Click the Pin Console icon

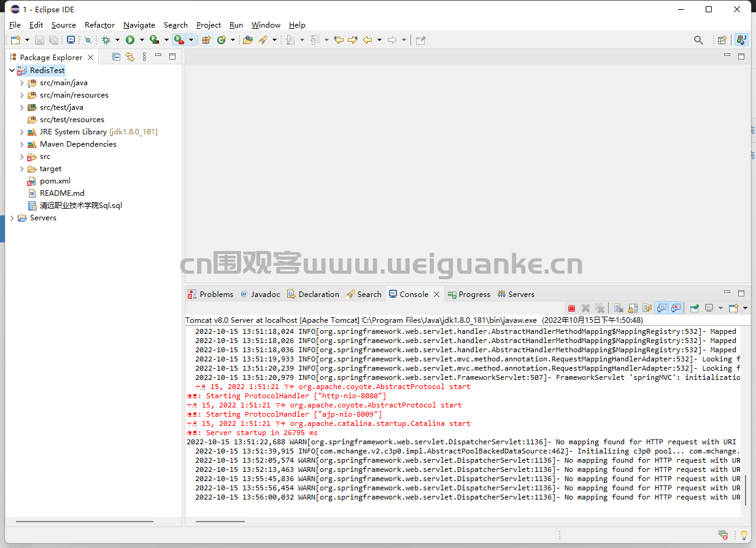[x=695, y=308]
